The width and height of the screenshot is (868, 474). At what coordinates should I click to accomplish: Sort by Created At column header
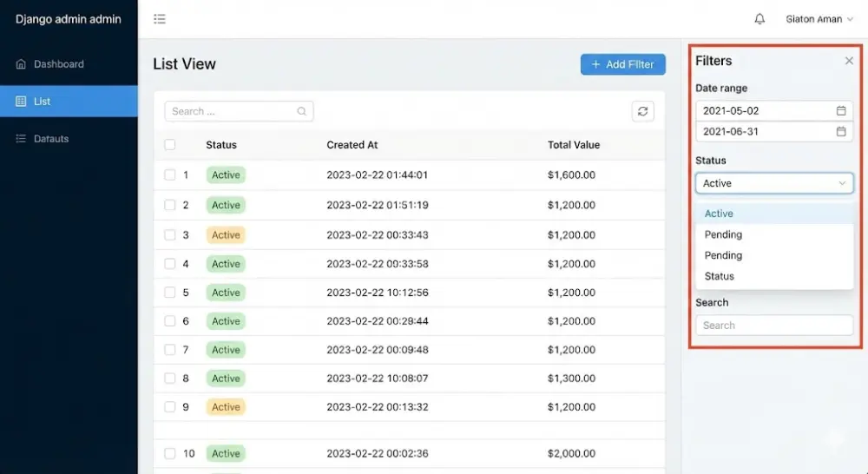click(x=352, y=144)
